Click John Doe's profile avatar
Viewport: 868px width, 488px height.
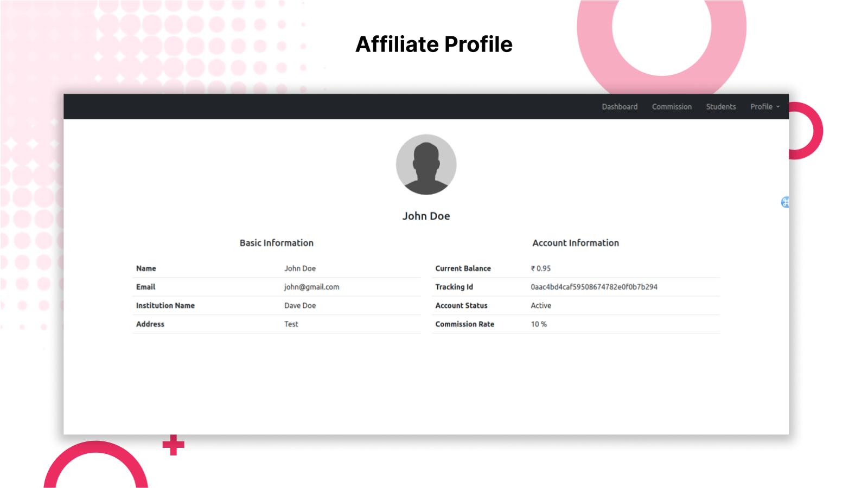pyautogui.click(x=426, y=164)
